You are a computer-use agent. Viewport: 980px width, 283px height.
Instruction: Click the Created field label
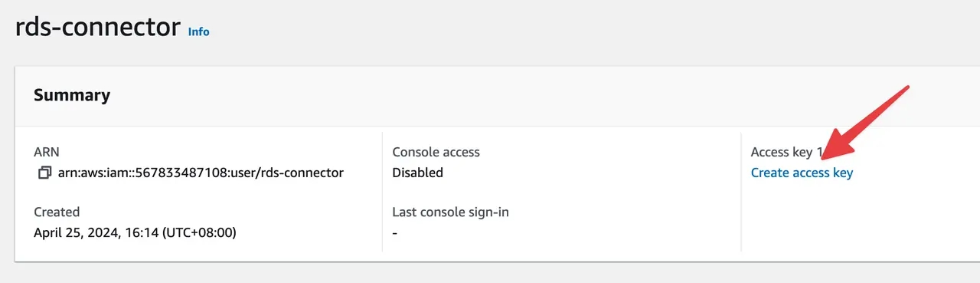tap(57, 212)
